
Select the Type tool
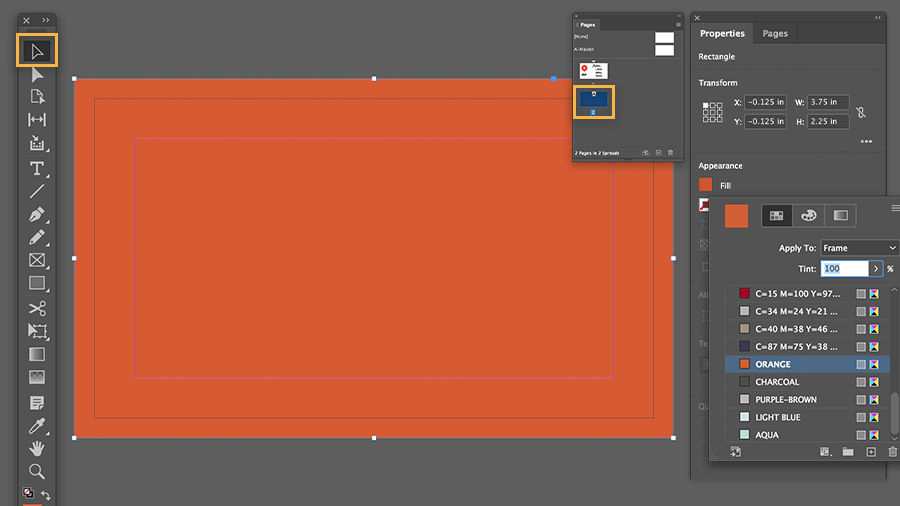[37, 168]
